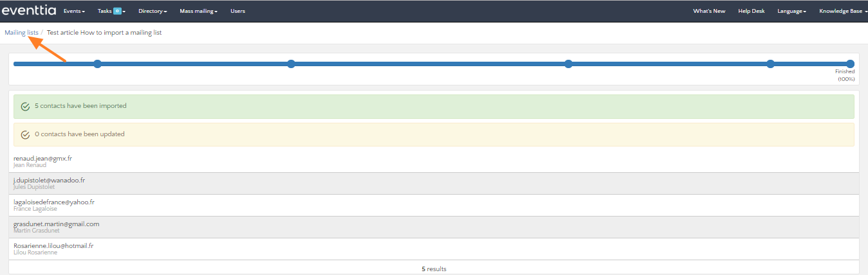This screenshot has width=868, height=275.
Task: Click the Mailing lists breadcrumb link
Action: coord(21,32)
